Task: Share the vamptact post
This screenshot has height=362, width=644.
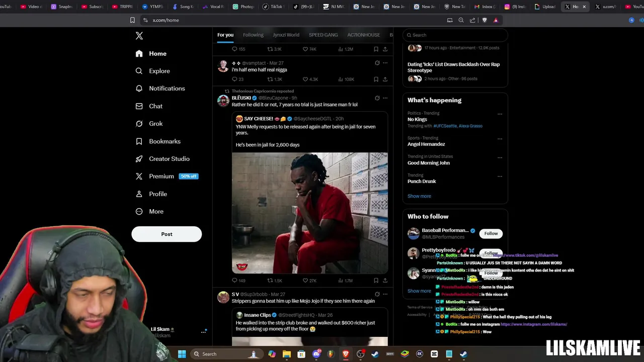Action: pos(385,79)
